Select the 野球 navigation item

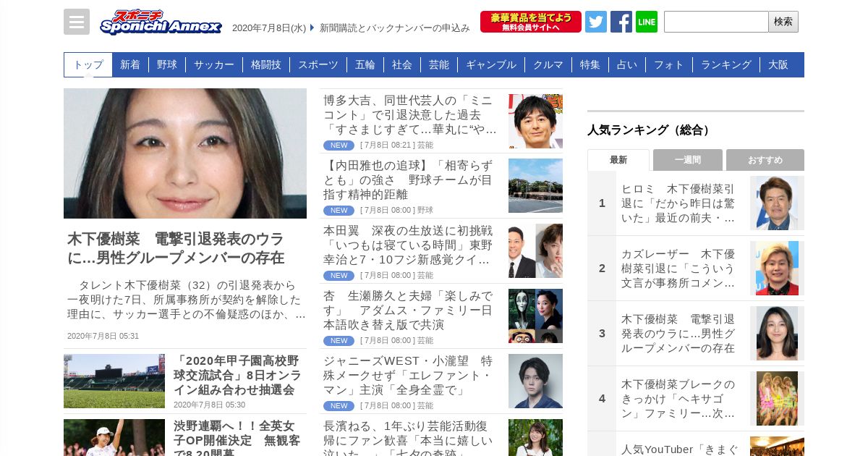[167, 64]
